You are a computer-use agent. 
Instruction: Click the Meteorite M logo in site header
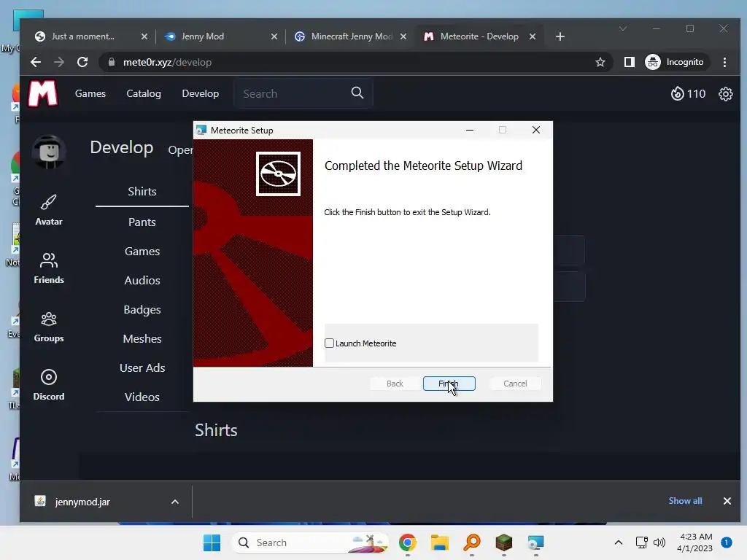pos(43,93)
